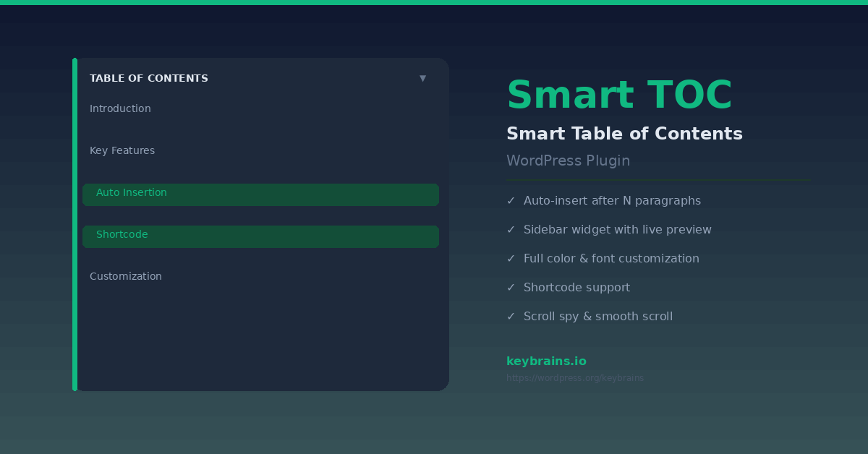Select 'Shortcode support' feature text

click(576, 288)
